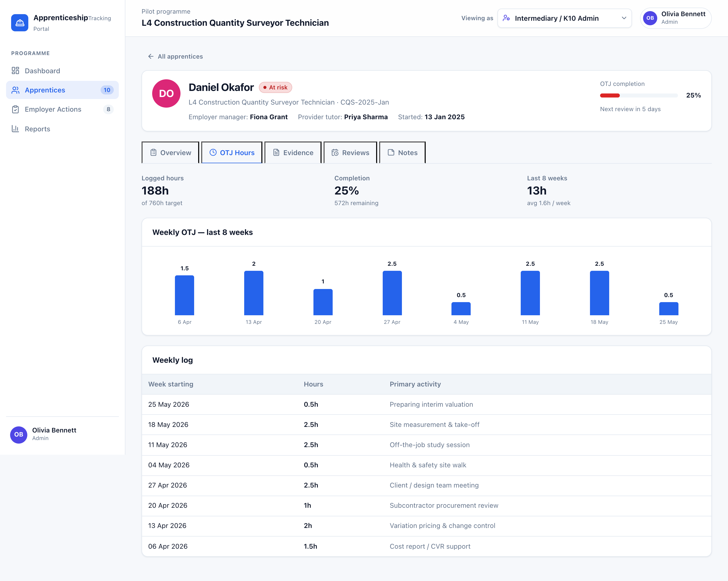Click the 27 Apr bar in weekly chart
The height and width of the screenshot is (581, 728).
point(392,293)
